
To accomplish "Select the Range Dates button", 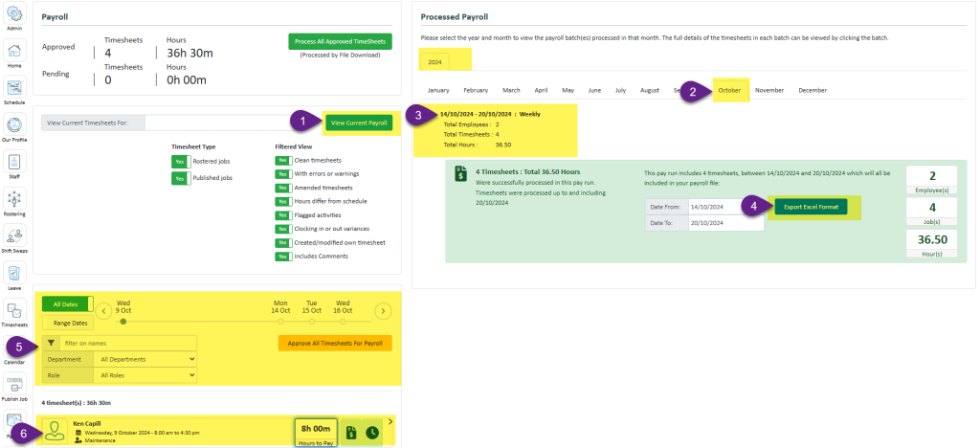I will tap(68, 323).
